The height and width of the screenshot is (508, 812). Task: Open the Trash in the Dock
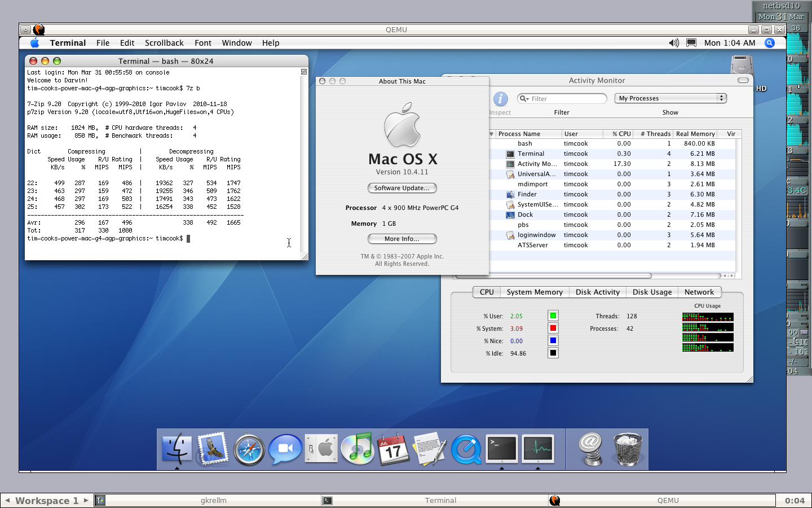[x=627, y=449]
